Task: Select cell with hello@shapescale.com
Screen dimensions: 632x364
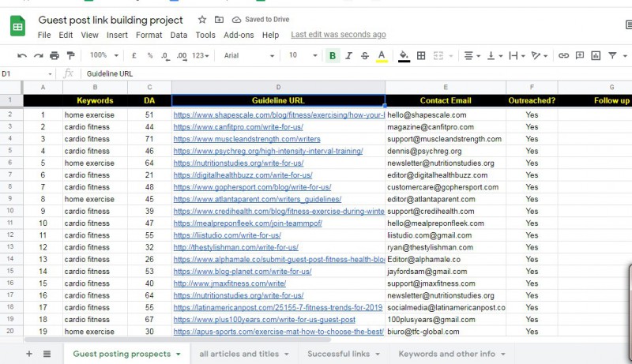Action: pyautogui.click(x=446, y=114)
